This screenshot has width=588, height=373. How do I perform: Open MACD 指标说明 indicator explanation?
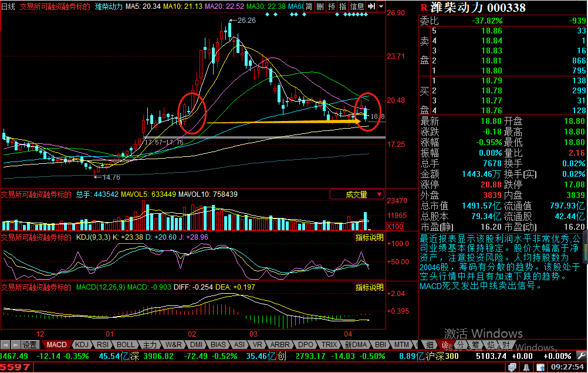tap(369, 287)
